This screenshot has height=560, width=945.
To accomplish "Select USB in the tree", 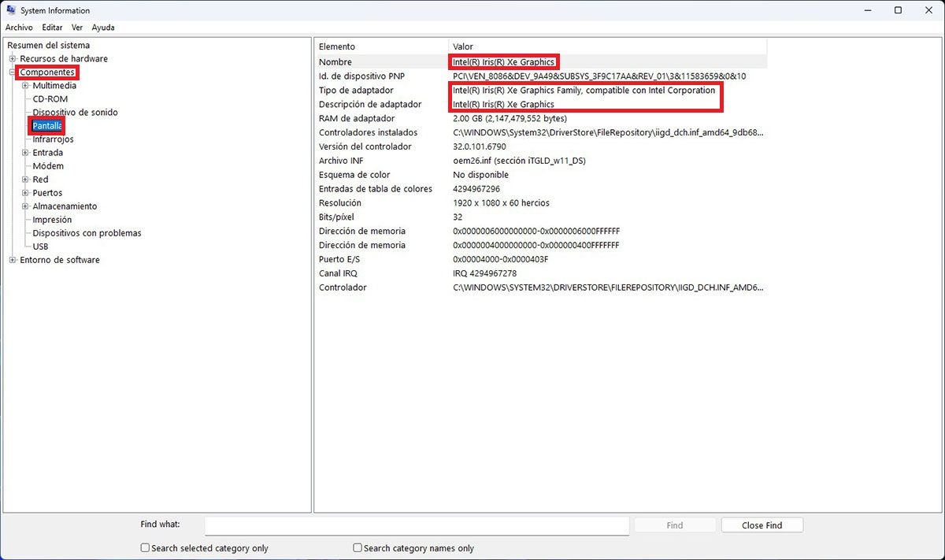I will (x=40, y=247).
